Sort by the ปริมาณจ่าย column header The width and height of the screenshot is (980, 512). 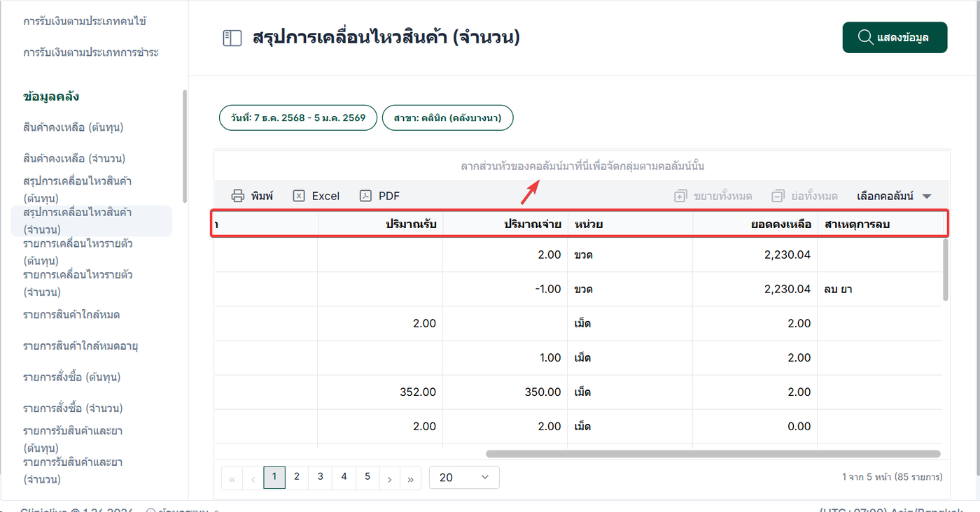tap(505, 225)
